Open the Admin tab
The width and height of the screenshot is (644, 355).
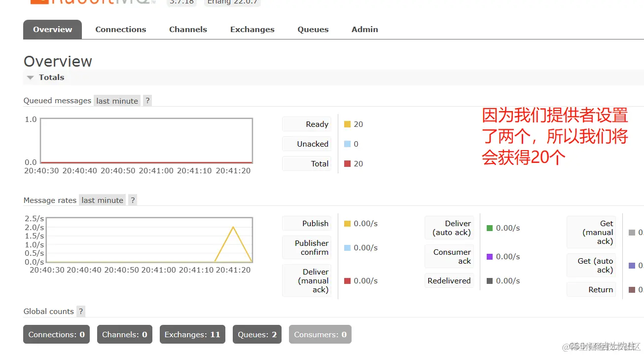click(x=365, y=30)
